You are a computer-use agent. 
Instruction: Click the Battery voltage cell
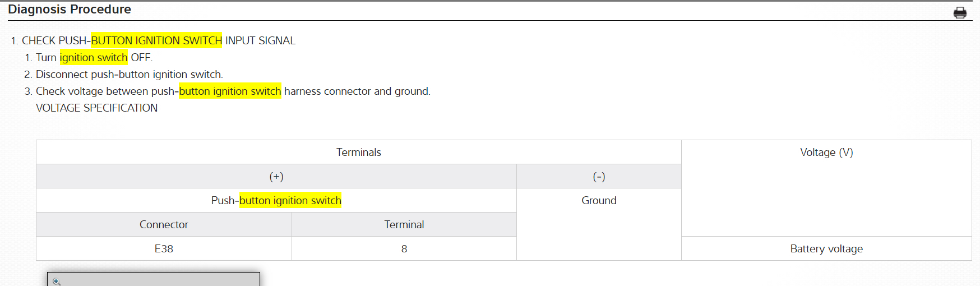[826, 248]
